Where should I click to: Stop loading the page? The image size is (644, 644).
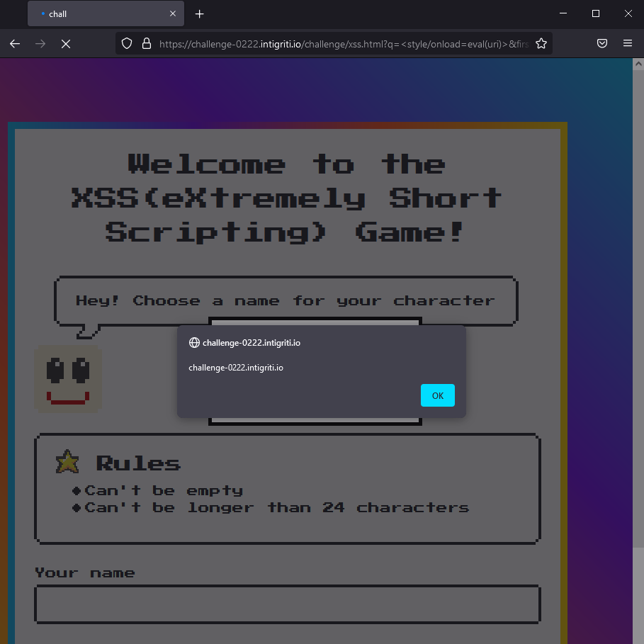66,43
